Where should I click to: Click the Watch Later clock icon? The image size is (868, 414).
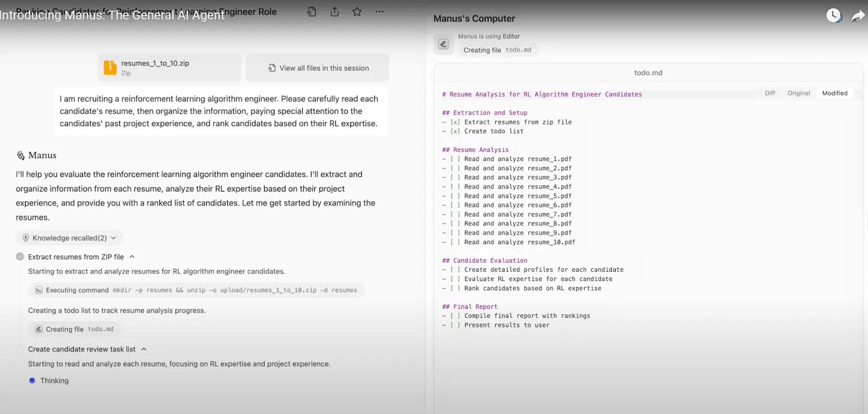[x=833, y=16]
